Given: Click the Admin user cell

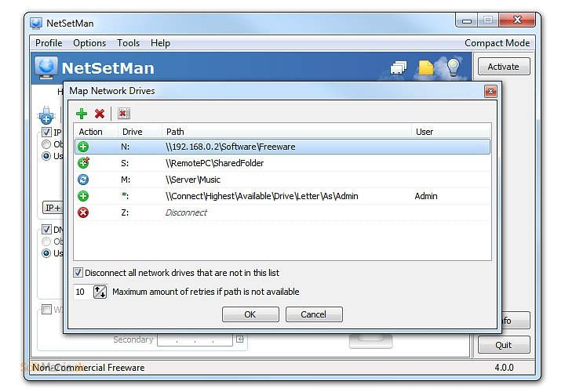Looking at the screenshot, I should click(x=426, y=196).
